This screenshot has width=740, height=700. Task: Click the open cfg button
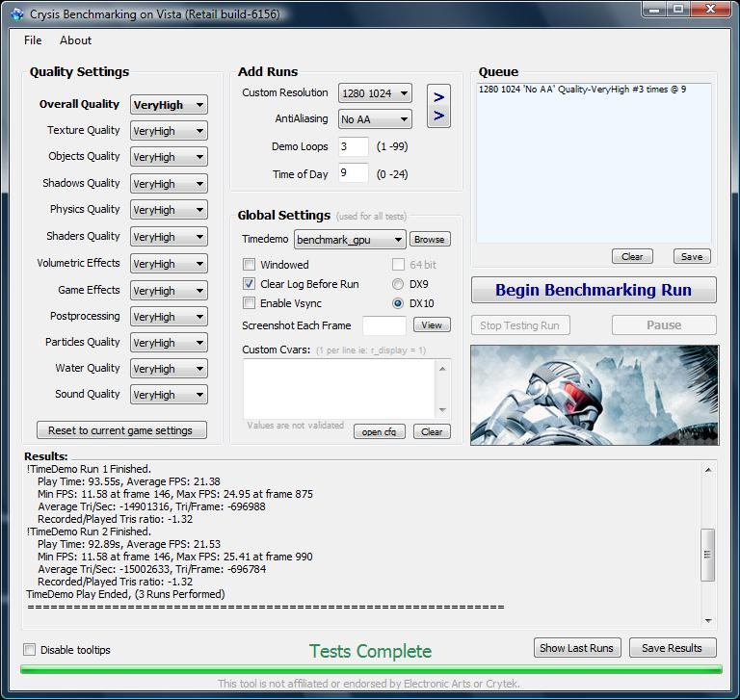[x=380, y=431]
